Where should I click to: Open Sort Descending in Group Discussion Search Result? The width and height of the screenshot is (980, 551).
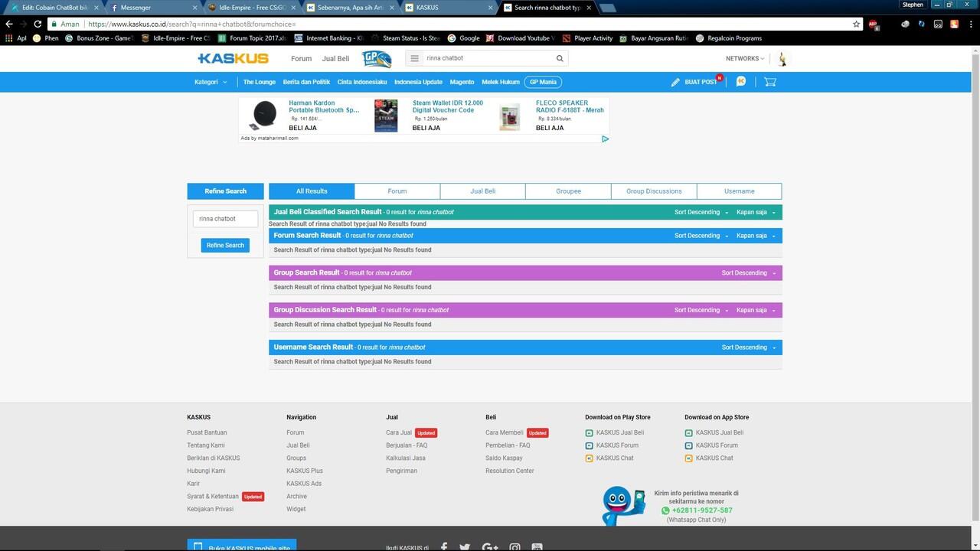(x=701, y=310)
